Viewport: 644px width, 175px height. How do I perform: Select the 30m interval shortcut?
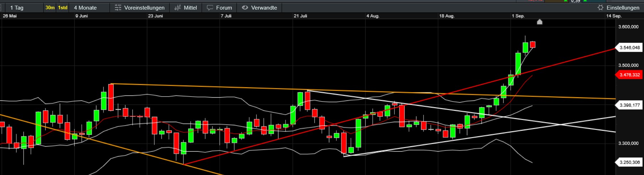50,7
